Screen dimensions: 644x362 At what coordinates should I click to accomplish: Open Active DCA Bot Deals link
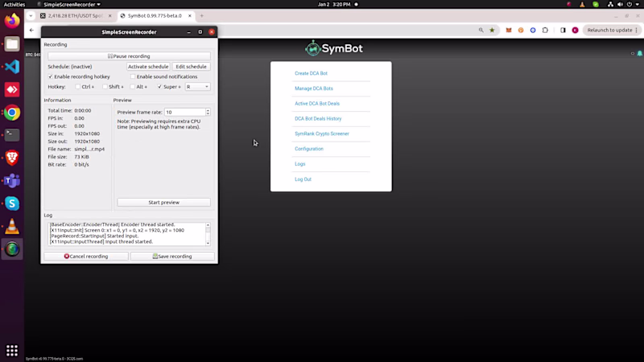317,104
